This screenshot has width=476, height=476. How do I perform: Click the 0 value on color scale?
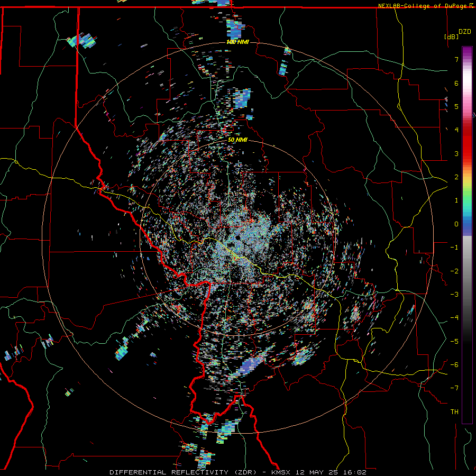456,224
